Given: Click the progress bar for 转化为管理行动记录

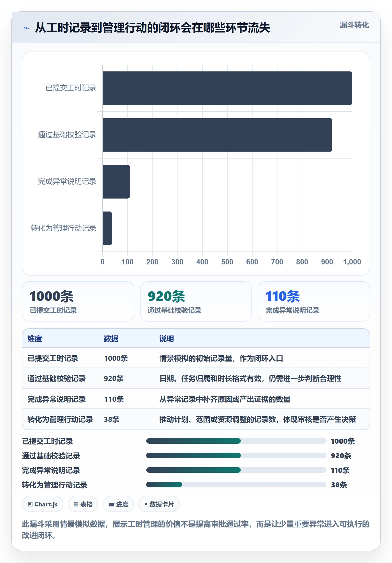Looking at the screenshot, I should pyautogui.click(x=236, y=485).
